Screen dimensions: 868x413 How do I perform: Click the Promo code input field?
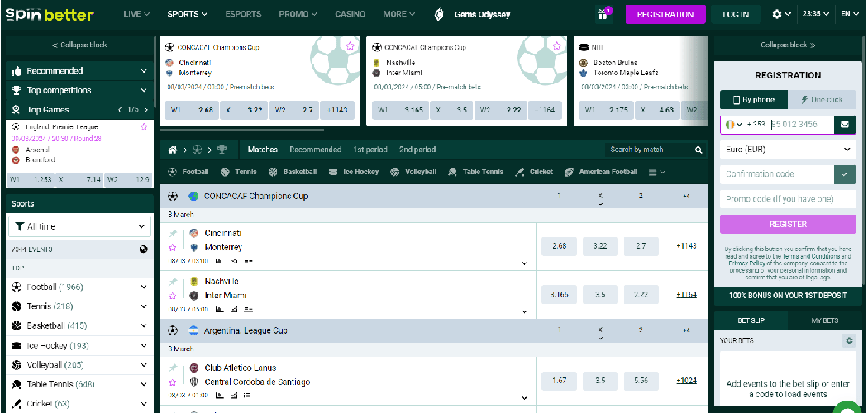788,199
